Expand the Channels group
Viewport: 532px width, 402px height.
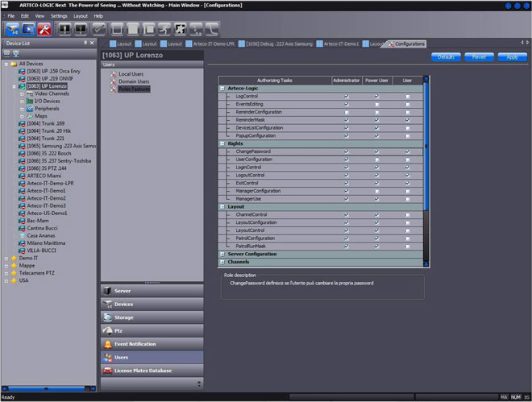coord(222,262)
